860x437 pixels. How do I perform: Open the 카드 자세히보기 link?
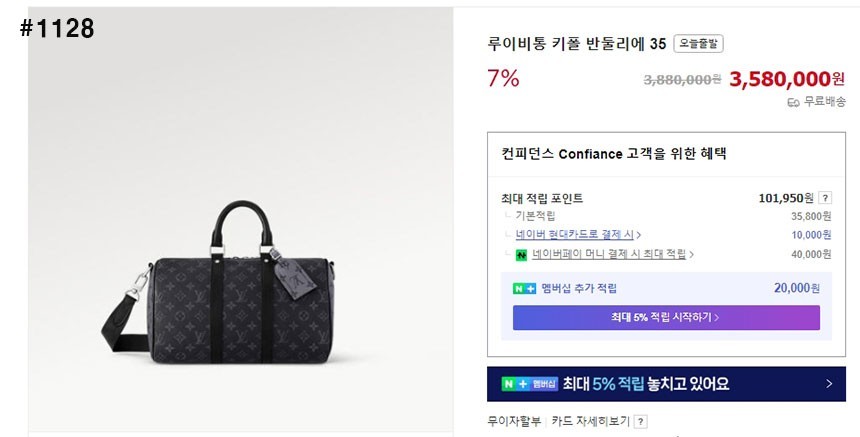[593, 422]
